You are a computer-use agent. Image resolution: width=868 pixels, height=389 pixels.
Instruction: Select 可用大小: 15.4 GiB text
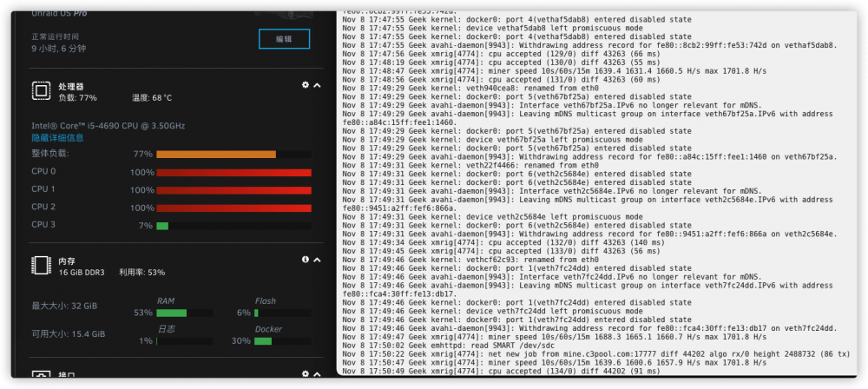[x=68, y=334]
